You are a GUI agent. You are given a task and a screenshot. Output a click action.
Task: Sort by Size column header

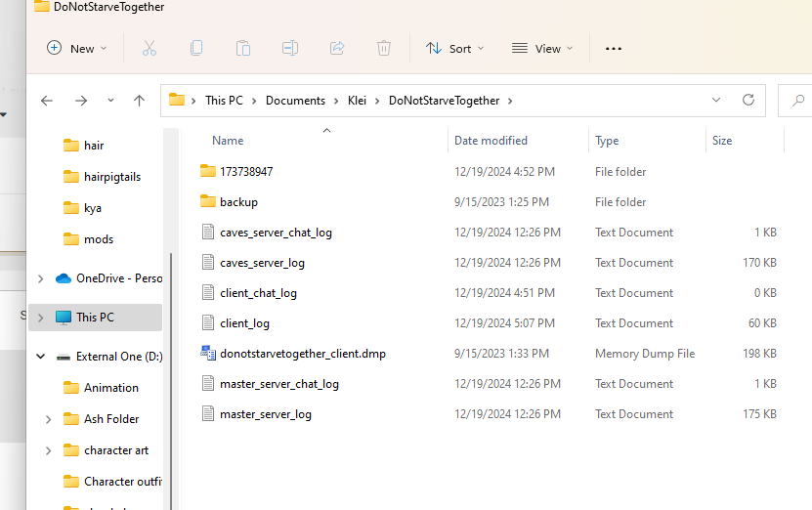coord(722,141)
